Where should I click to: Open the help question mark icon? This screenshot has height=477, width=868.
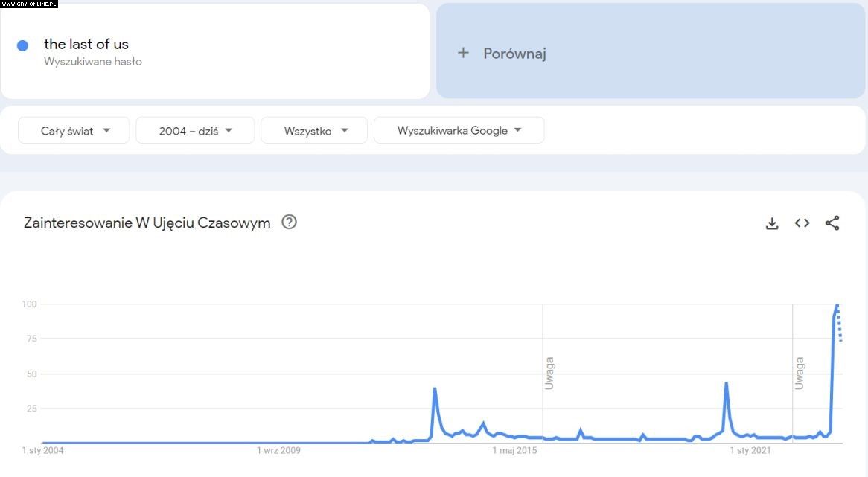(x=289, y=222)
